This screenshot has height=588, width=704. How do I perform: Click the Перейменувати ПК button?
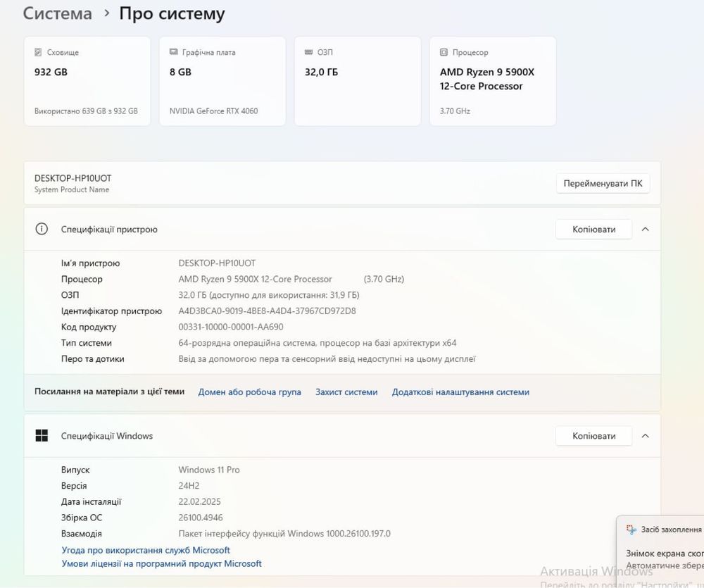coord(603,183)
